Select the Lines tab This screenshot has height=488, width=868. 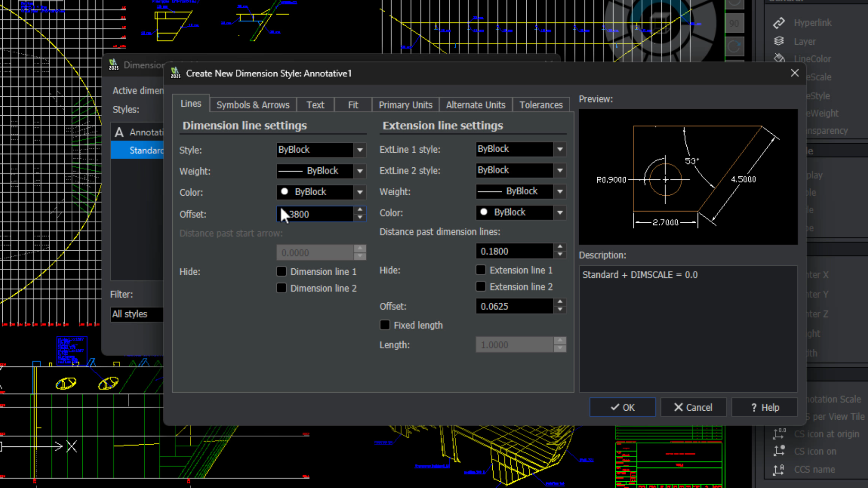pos(191,103)
